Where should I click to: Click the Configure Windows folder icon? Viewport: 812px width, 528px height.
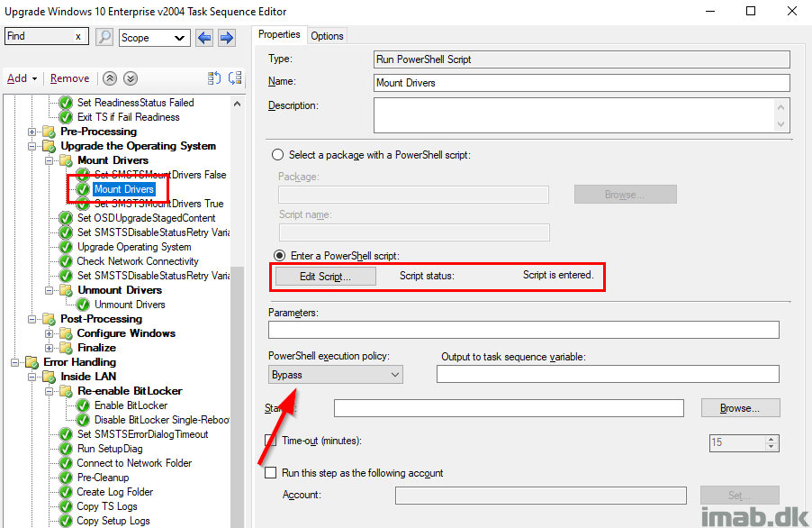click(66, 333)
